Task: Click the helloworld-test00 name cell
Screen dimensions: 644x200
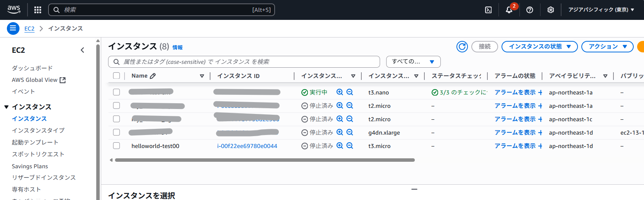Action: click(x=155, y=146)
